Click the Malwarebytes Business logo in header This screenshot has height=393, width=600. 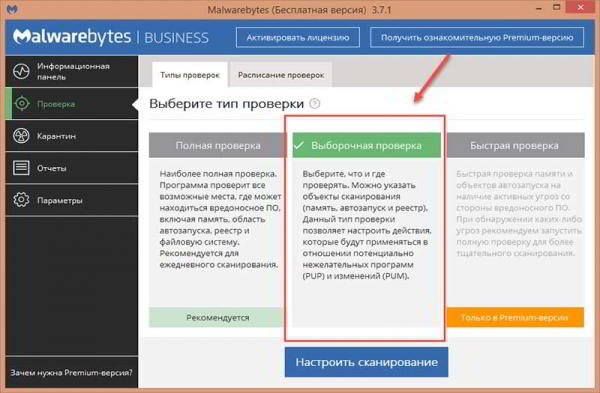[x=111, y=37]
